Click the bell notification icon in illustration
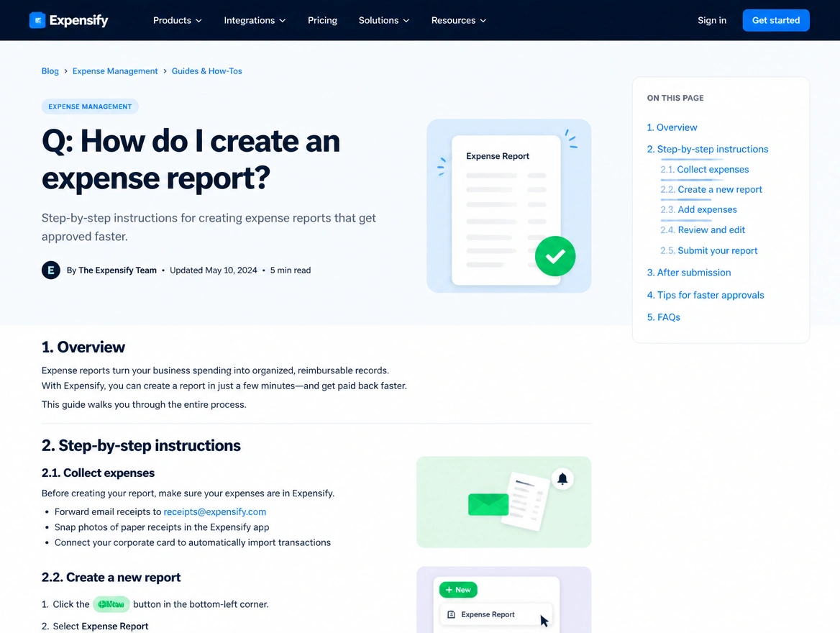This screenshot has width=840, height=633. click(562, 478)
